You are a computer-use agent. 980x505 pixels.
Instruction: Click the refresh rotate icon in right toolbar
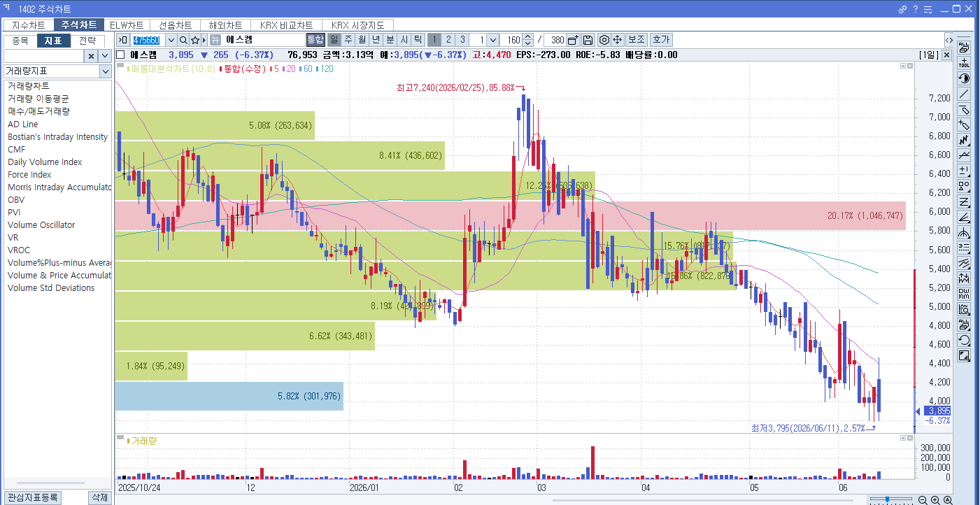coord(964,340)
